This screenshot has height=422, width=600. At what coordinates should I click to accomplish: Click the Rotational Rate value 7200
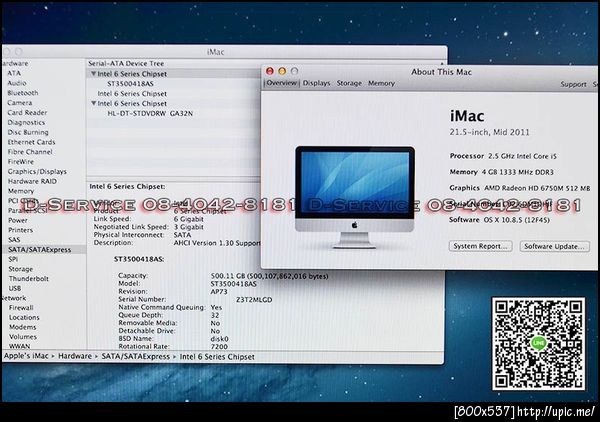[219, 346]
